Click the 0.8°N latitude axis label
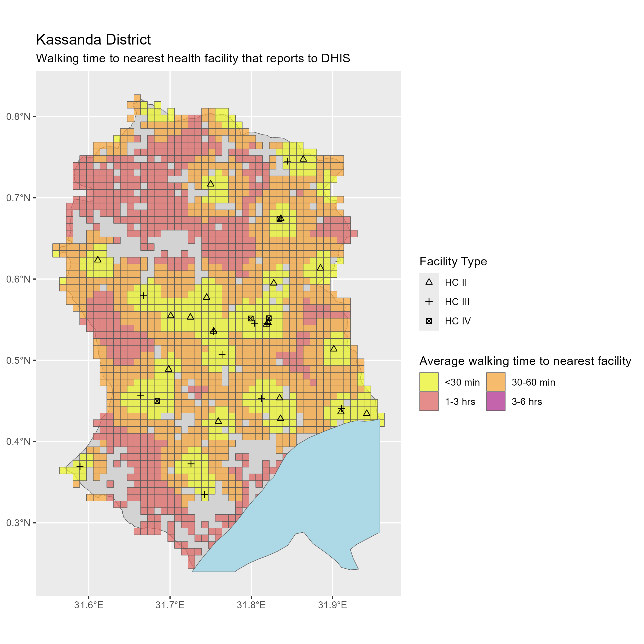The height and width of the screenshot is (644, 644). [18, 117]
